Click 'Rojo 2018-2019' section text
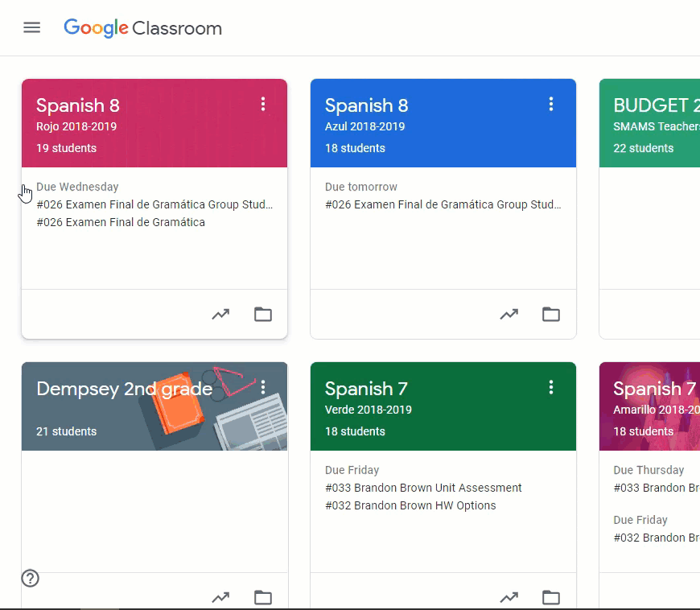The image size is (700, 610). pos(76,126)
